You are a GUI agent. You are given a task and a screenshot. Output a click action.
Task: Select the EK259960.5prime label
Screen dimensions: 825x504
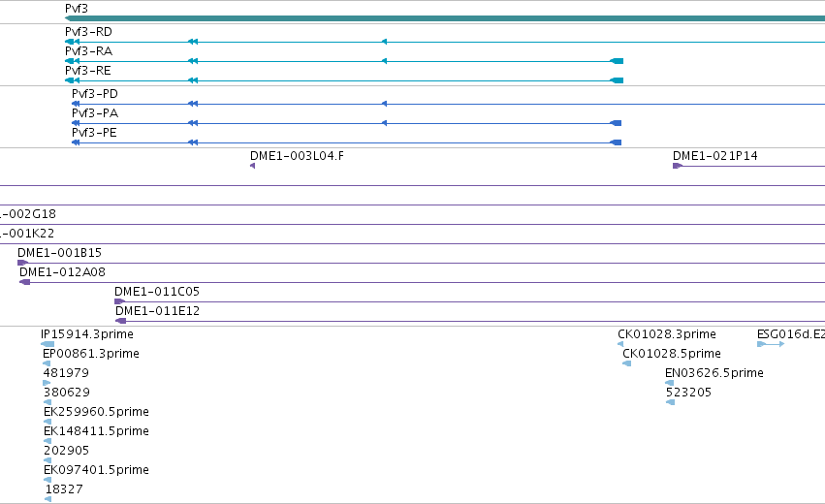[96, 411]
